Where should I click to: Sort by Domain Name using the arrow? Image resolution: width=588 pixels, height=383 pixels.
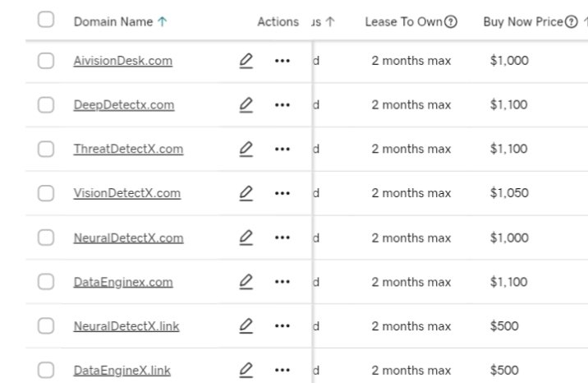pos(162,21)
